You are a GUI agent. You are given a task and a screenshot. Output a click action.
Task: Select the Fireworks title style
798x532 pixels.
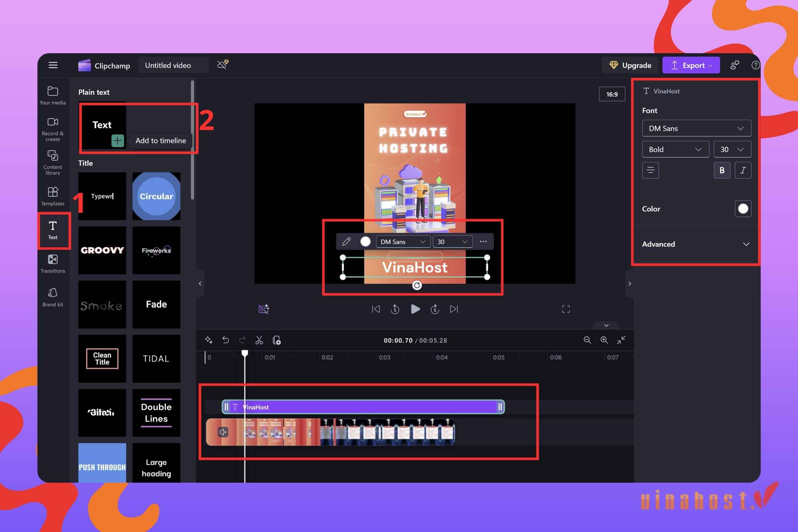[156, 250]
